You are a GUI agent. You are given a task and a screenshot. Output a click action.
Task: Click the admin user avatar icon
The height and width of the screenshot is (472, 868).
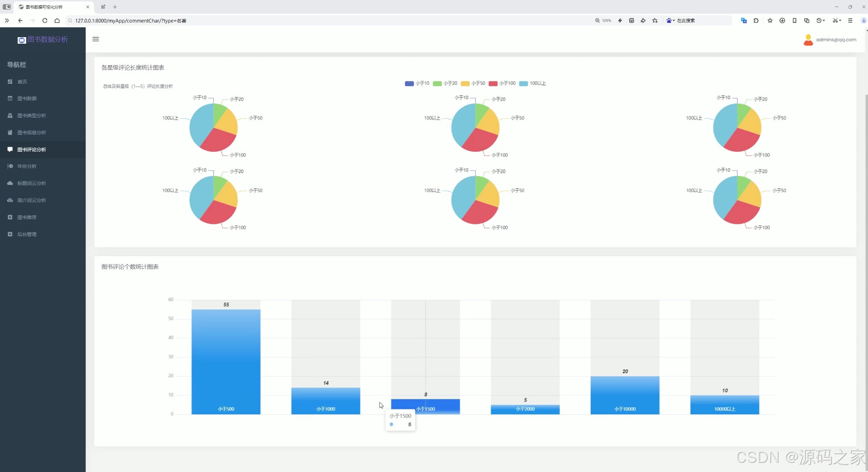click(808, 40)
